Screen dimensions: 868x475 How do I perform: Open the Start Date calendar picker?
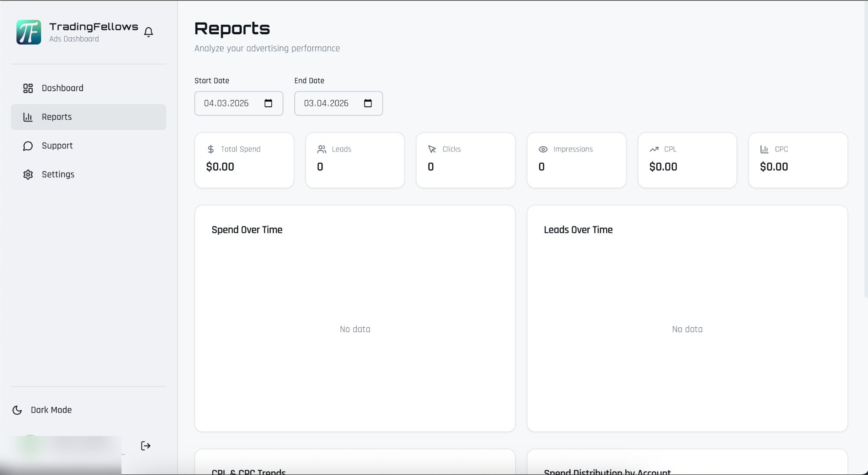tap(269, 103)
